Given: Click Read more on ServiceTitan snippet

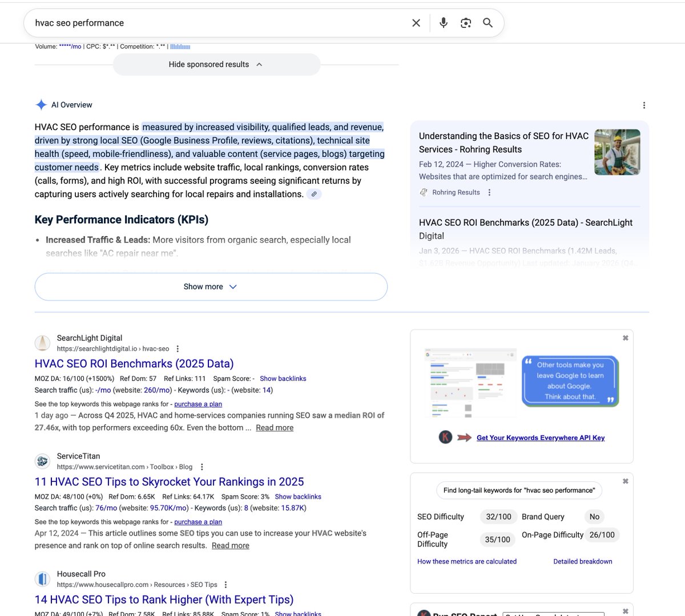Looking at the screenshot, I should [231, 545].
